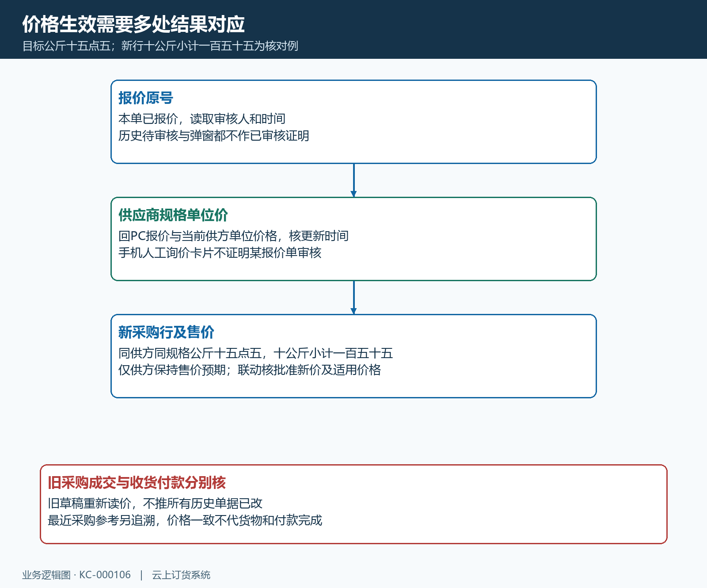Click the line 旧草稿重新读价，不推所有历史单据已改
707x588 pixels.
(155, 503)
